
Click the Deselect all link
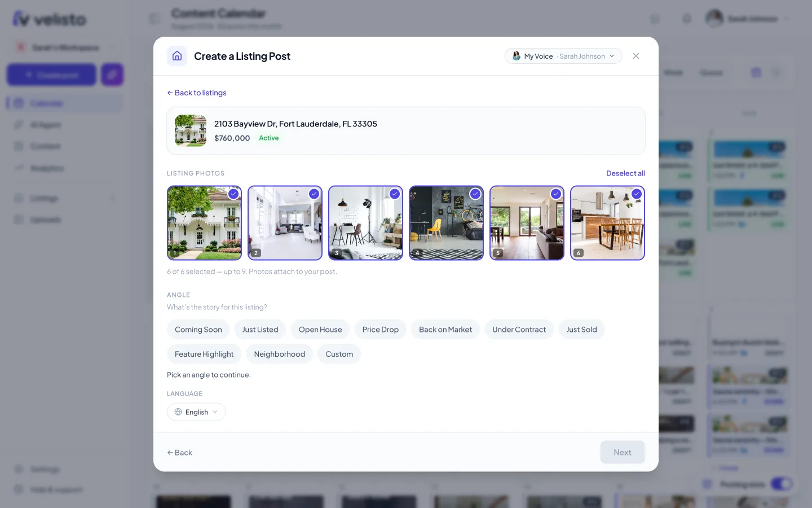[625, 173]
